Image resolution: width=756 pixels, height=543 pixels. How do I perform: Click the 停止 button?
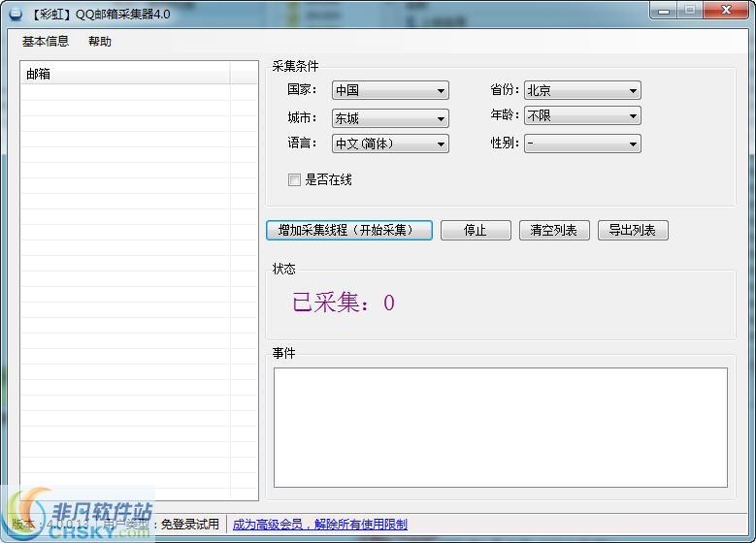tap(476, 231)
